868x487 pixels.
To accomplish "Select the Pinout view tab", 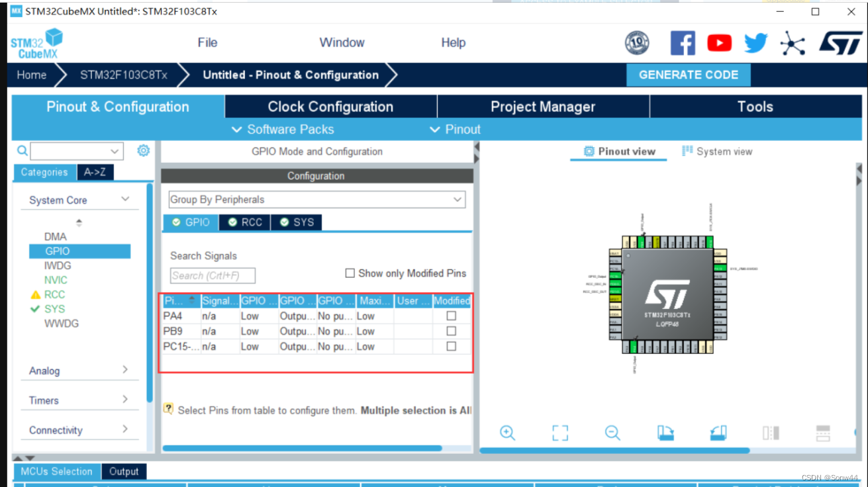I will [620, 152].
